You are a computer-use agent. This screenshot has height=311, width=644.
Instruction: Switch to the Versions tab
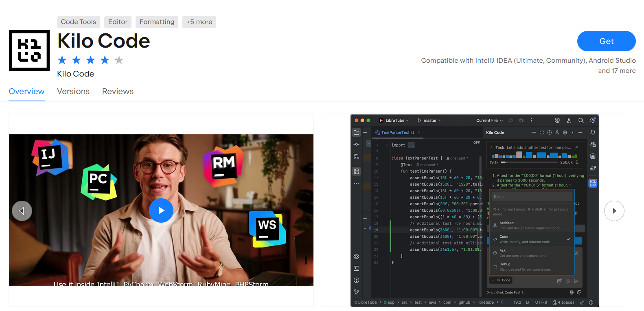click(73, 92)
